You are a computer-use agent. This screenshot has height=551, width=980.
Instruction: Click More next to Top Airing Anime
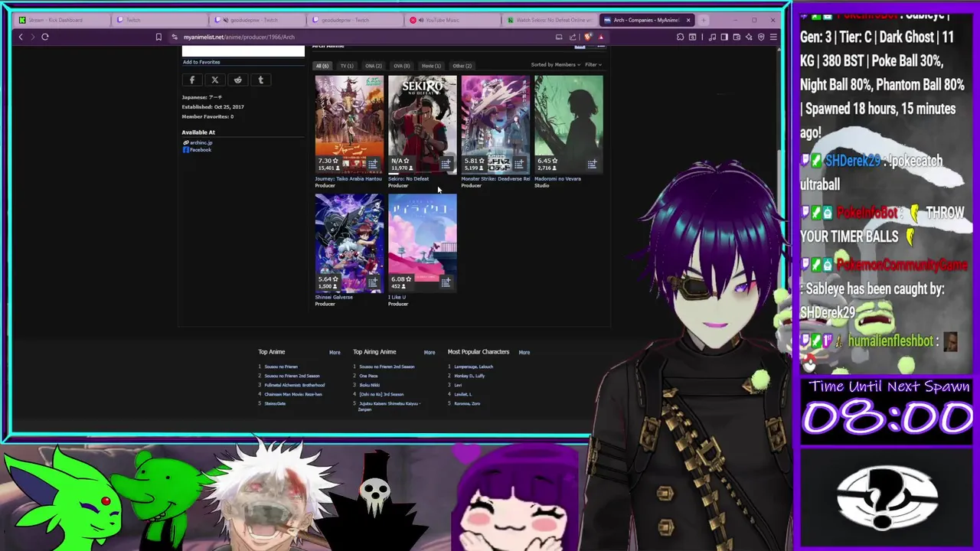[430, 352]
